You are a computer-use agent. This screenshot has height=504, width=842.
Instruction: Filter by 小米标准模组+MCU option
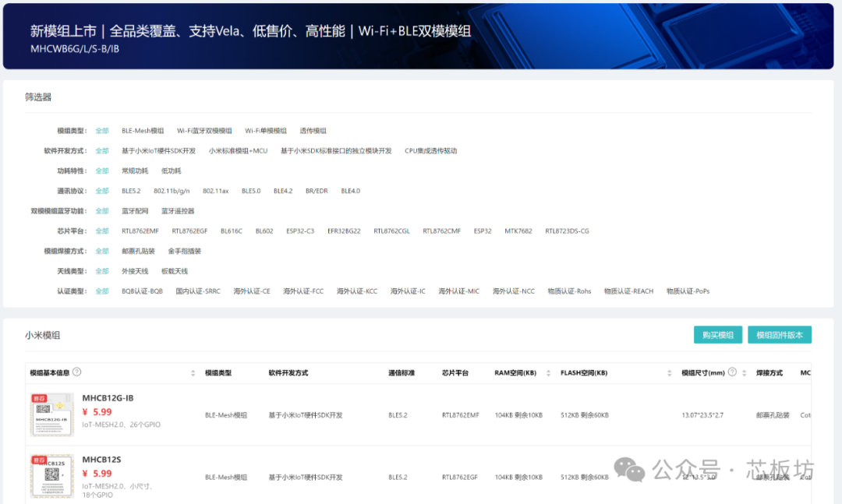pos(238,151)
